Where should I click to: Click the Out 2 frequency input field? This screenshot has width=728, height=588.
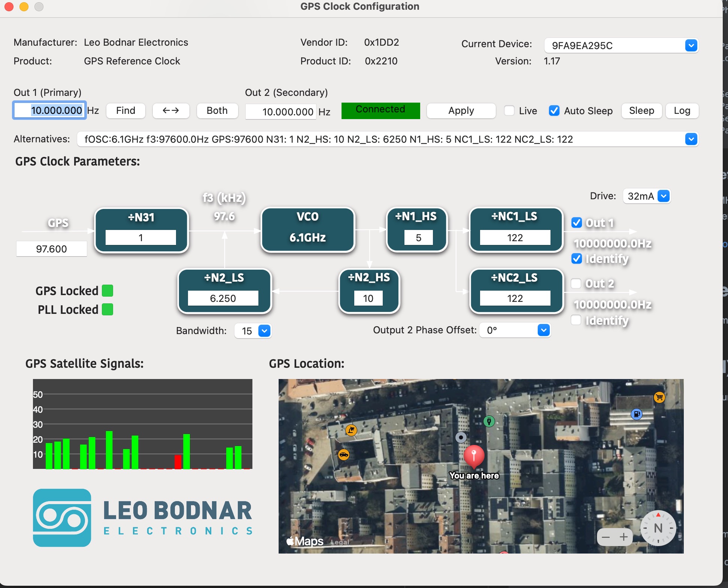coord(280,111)
